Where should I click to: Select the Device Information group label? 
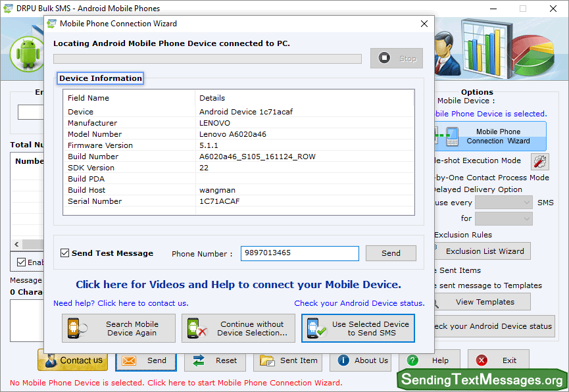click(101, 78)
